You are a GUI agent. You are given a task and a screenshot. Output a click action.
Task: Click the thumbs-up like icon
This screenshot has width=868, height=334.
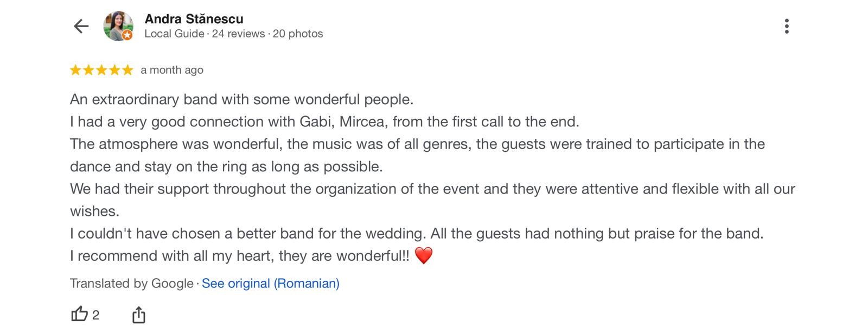point(79,314)
